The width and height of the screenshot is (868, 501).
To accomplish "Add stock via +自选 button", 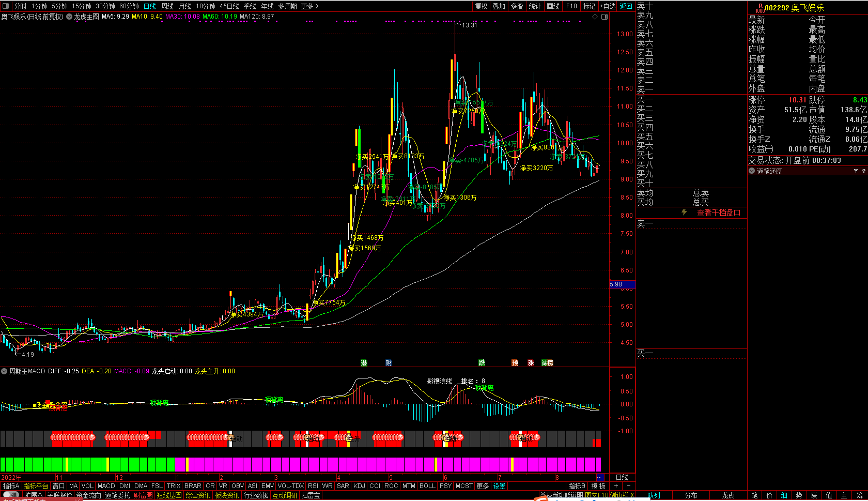I will (608, 6).
